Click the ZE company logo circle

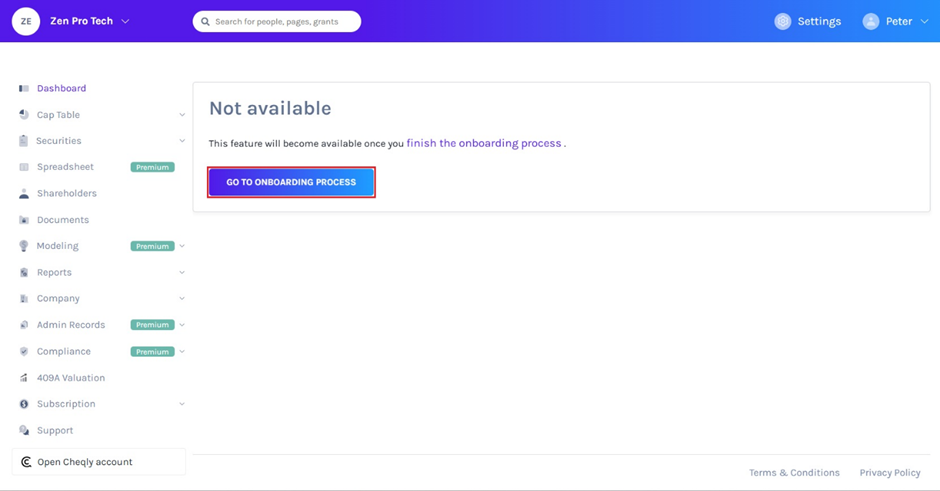(x=26, y=21)
